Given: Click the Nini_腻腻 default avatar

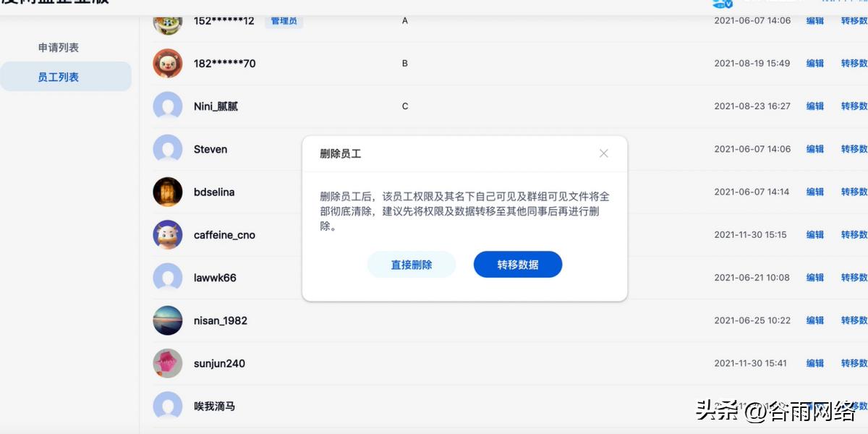Looking at the screenshot, I should (x=167, y=106).
